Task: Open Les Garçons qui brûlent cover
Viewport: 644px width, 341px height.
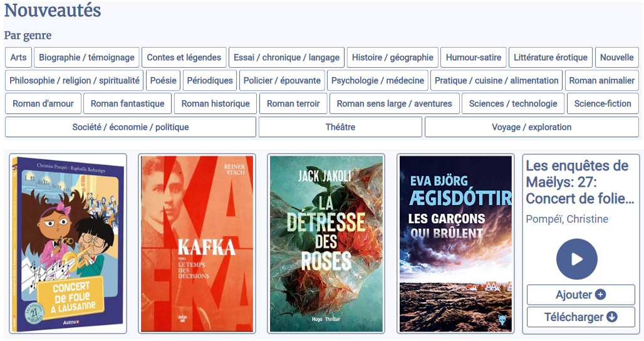Action: point(455,244)
